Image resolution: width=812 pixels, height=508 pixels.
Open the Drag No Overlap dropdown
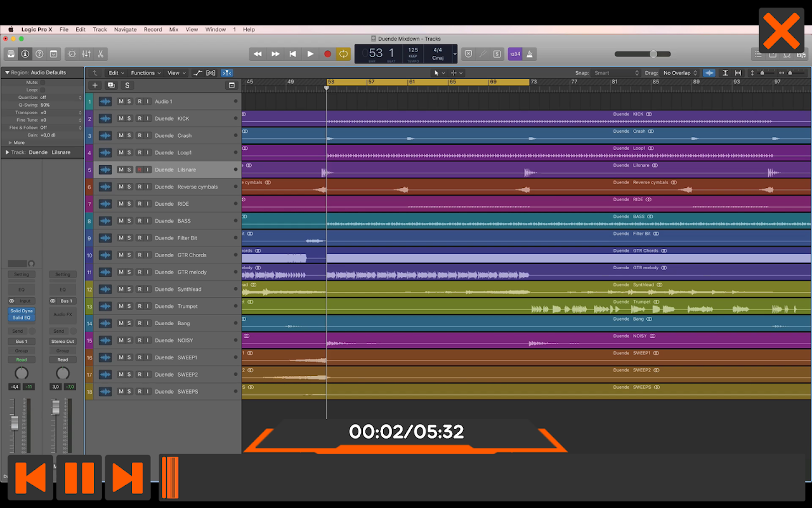tap(680, 73)
